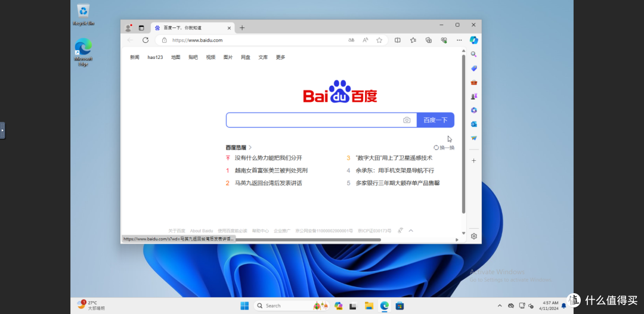Screen dimensions: 644x314
Task: Open footer link 企业推广
Action: 282,231
